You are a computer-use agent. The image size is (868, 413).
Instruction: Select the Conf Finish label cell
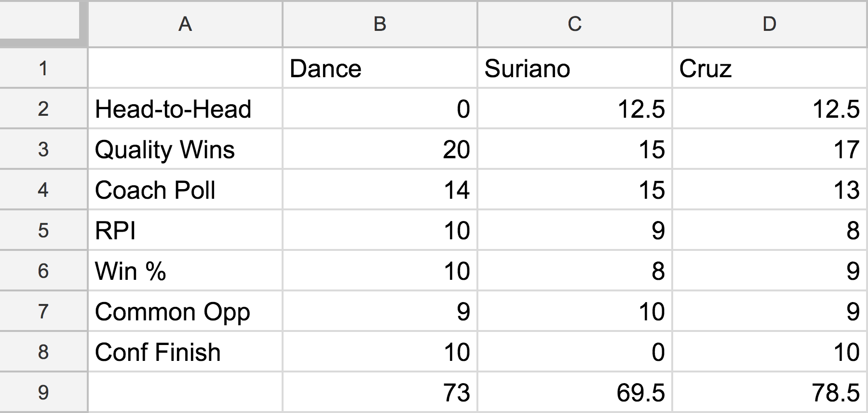tap(185, 352)
